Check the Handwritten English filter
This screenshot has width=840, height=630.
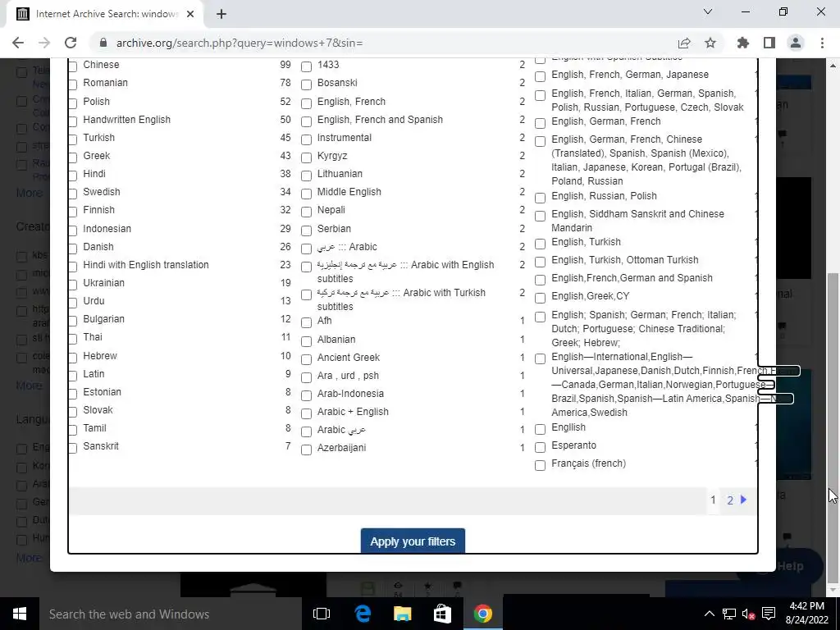[x=73, y=121]
